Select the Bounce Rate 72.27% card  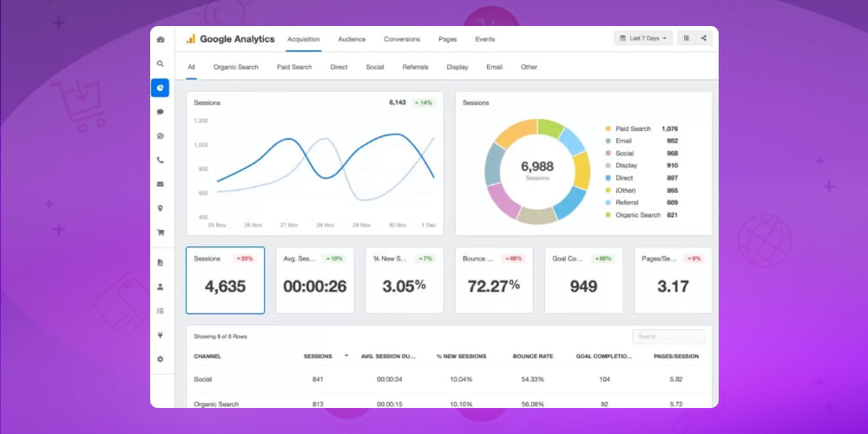(494, 280)
